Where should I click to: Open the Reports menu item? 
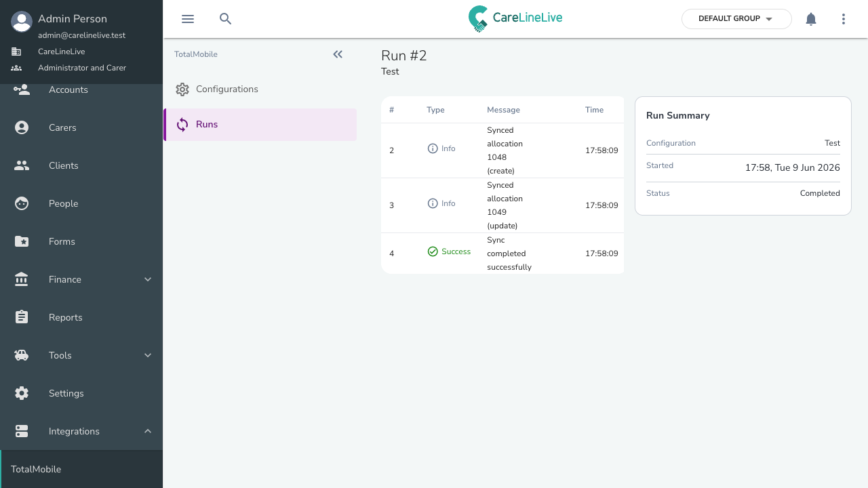point(81,317)
